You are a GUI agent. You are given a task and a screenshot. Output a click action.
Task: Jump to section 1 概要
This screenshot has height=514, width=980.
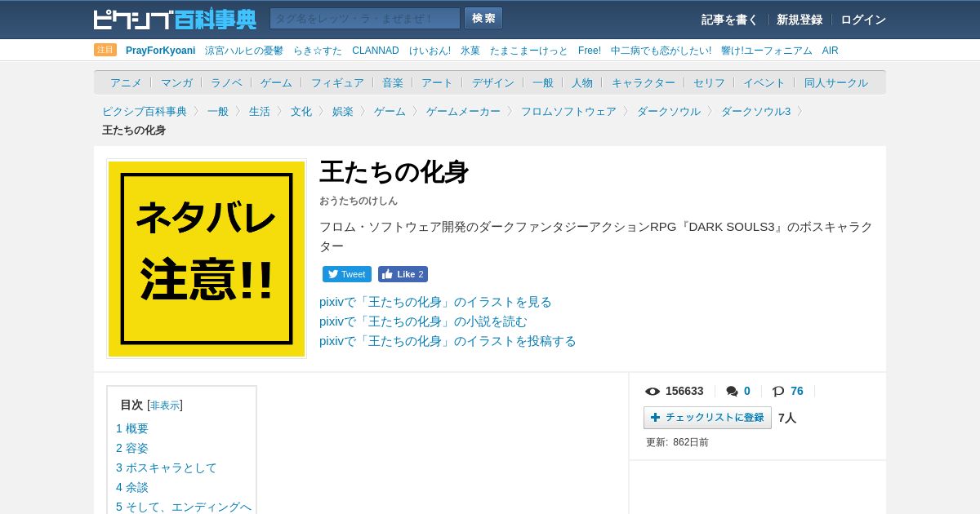coord(132,428)
